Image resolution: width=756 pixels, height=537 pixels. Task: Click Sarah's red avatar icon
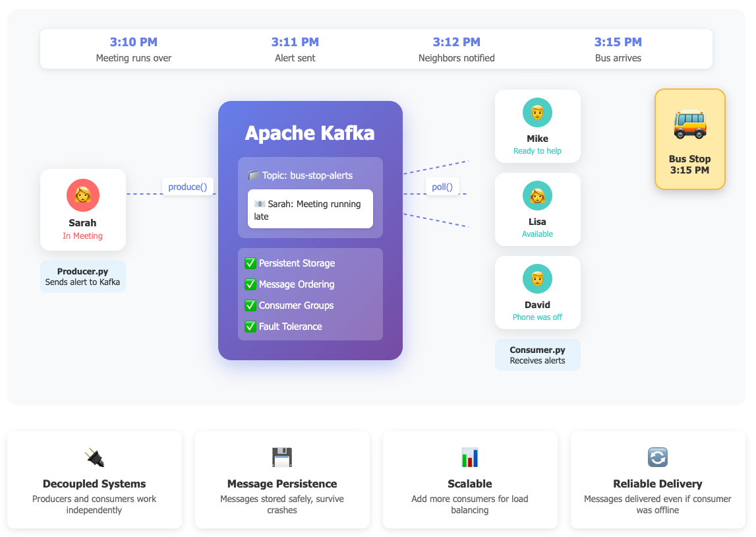coord(83,195)
